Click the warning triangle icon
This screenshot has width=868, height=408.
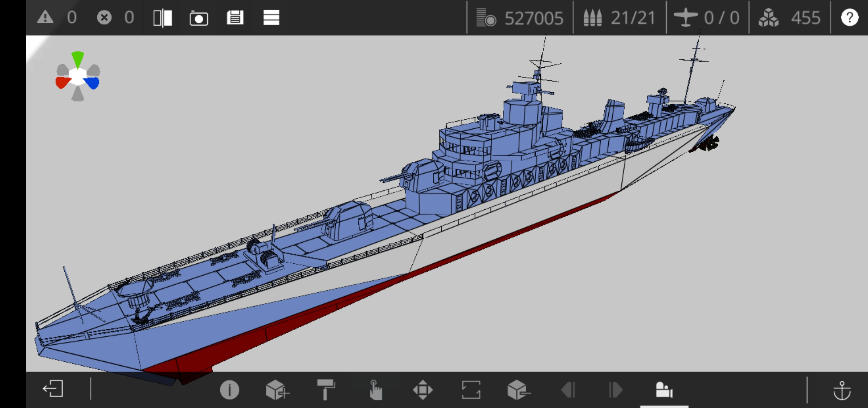coord(45,17)
